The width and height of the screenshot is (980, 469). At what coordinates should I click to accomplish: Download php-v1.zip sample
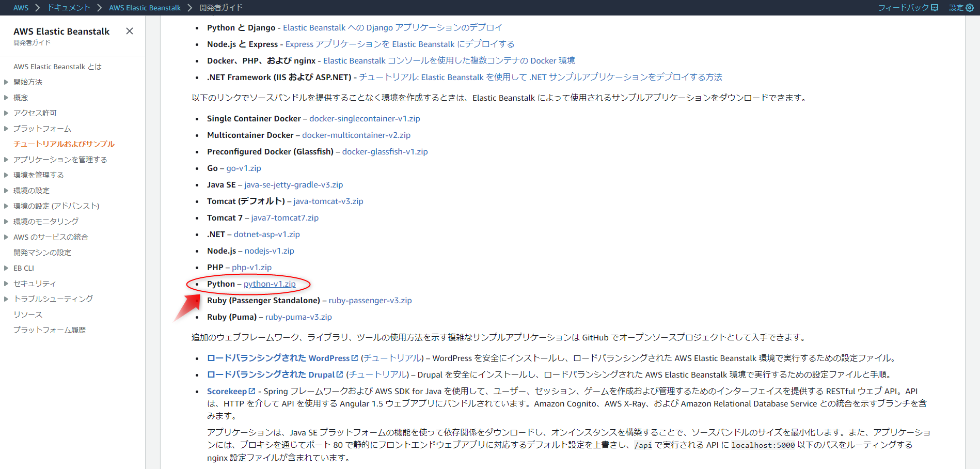point(251,268)
